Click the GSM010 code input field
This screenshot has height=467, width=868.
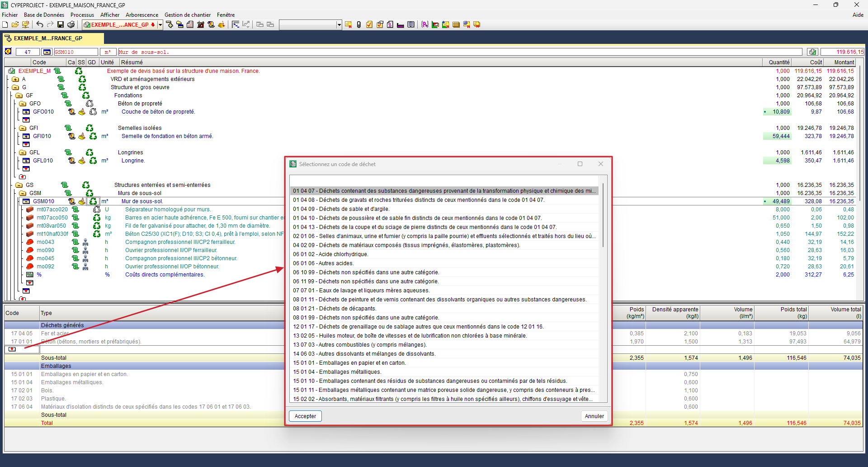pos(76,52)
